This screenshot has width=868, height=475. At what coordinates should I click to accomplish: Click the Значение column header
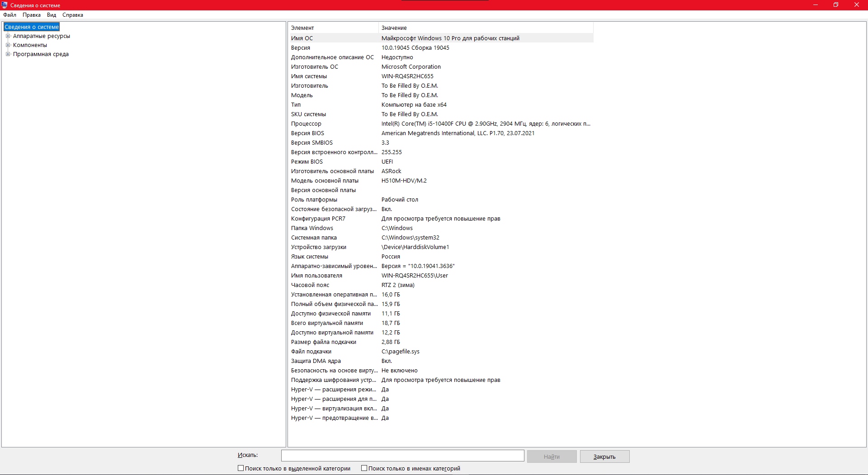(x=486, y=28)
